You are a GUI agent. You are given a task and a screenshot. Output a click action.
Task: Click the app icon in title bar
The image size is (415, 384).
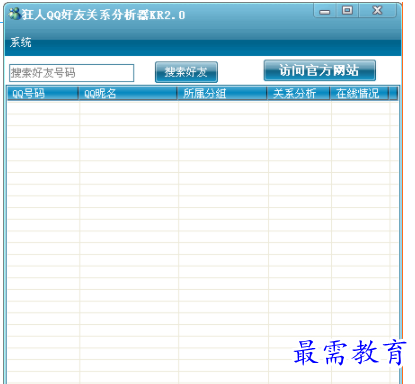tap(15, 14)
